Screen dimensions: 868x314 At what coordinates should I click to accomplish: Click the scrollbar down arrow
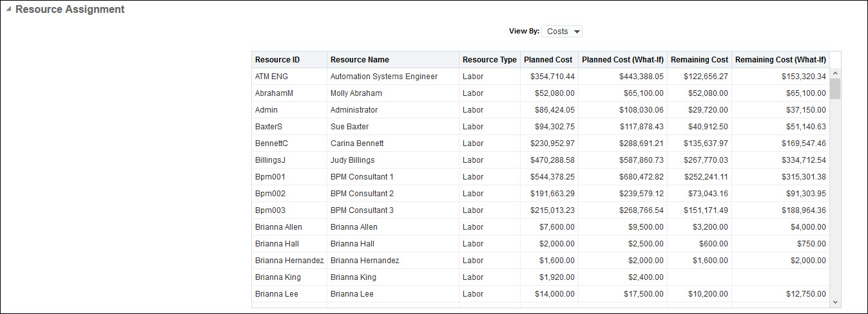click(834, 301)
